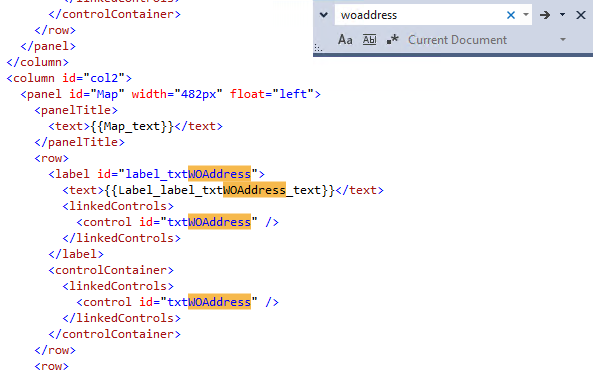Click the closing panel tag
The height and width of the screenshot is (375, 593).
[48, 46]
